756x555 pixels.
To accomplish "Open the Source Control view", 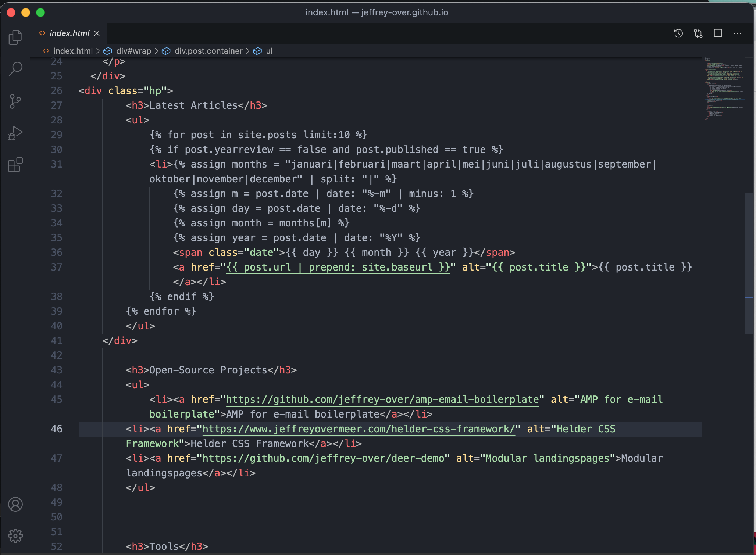I will pos(15,101).
